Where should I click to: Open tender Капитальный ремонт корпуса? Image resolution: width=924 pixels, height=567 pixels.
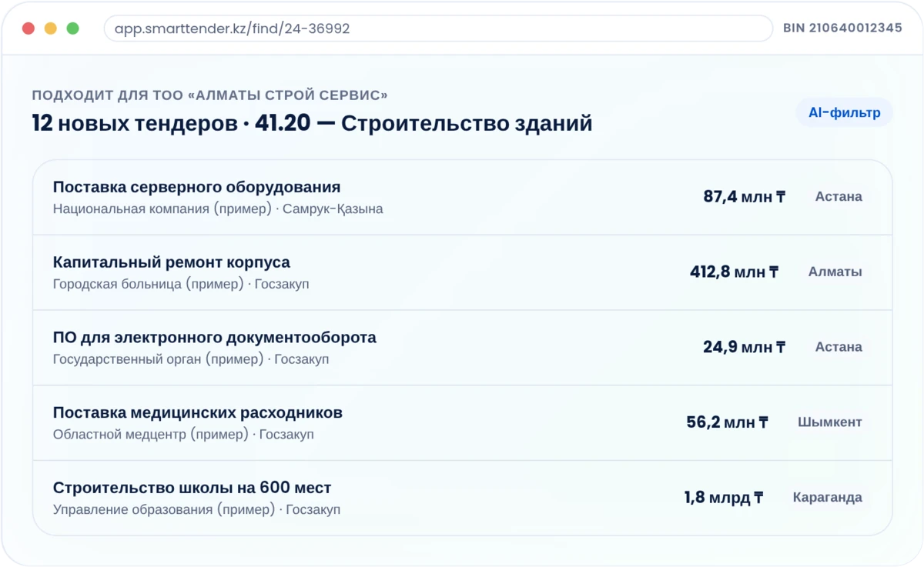click(462, 272)
